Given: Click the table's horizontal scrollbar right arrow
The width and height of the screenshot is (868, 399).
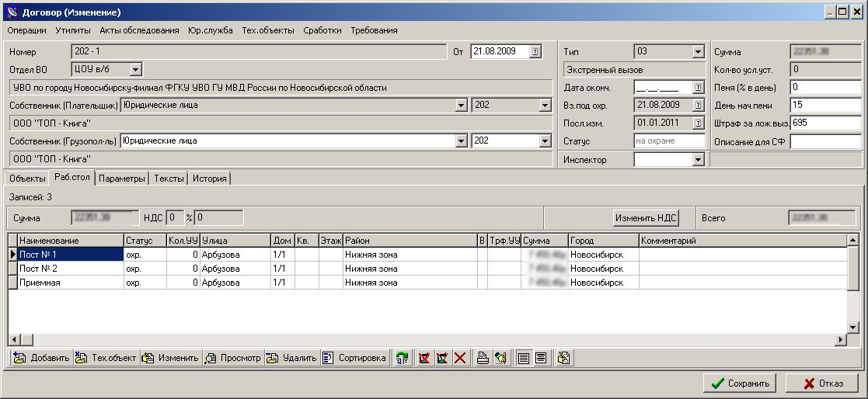Looking at the screenshot, I should [842, 339].
